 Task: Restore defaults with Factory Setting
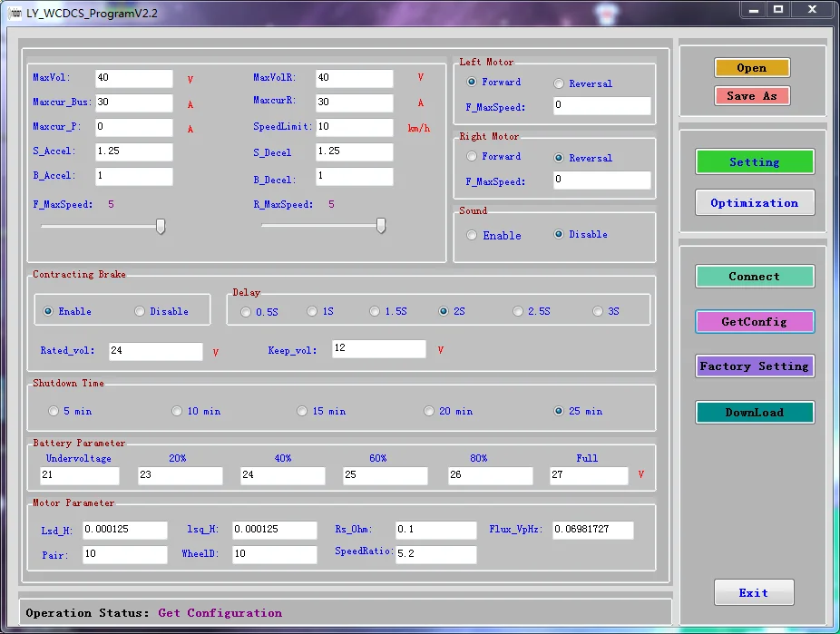(x=754, y=366)
